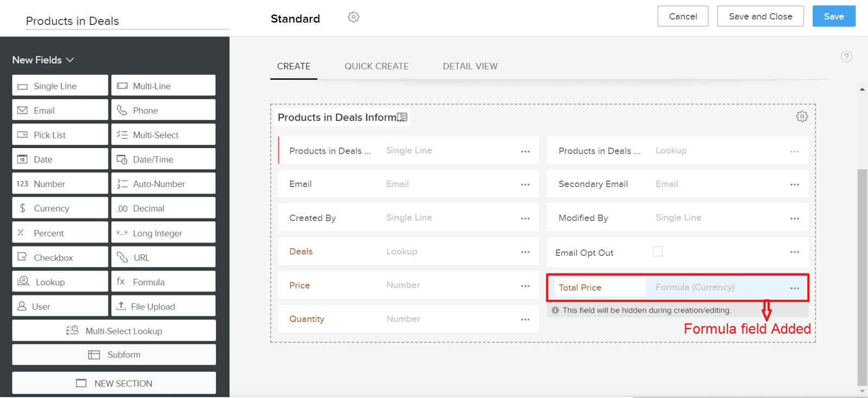
Task: Select the Formula field type
Action: click(163, 281)
